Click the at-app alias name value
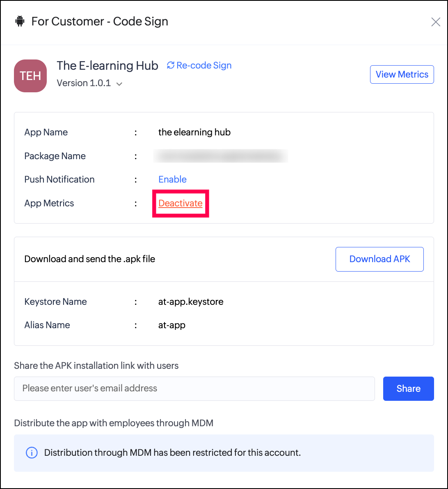448x489 pixels. coord(172,325)
